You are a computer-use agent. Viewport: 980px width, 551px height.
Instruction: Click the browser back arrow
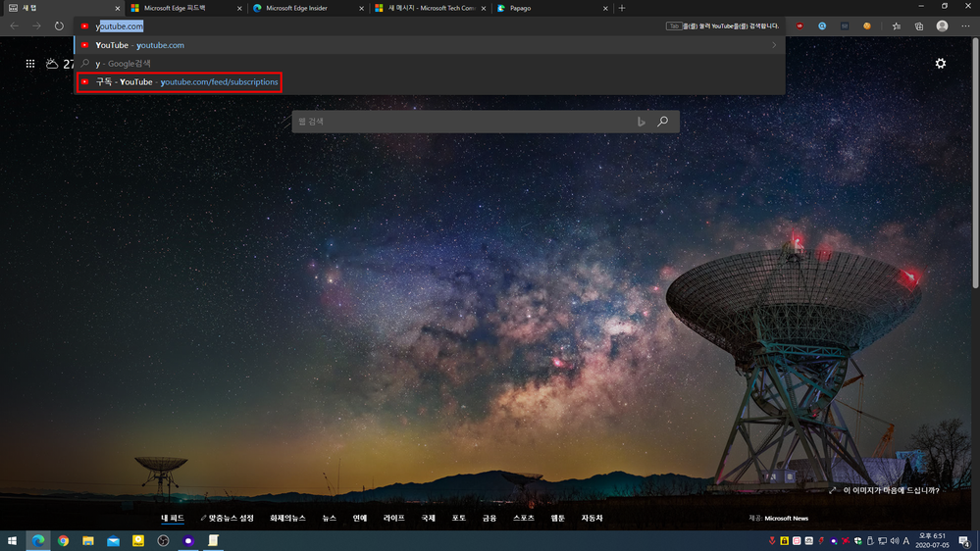[15, 26]
